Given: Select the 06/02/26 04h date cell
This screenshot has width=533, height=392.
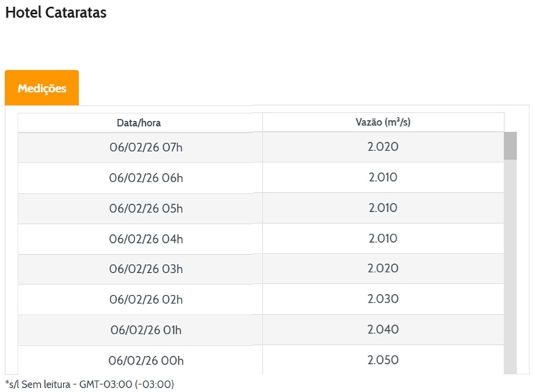Looking at the screenshot, I should click(146, 239).
